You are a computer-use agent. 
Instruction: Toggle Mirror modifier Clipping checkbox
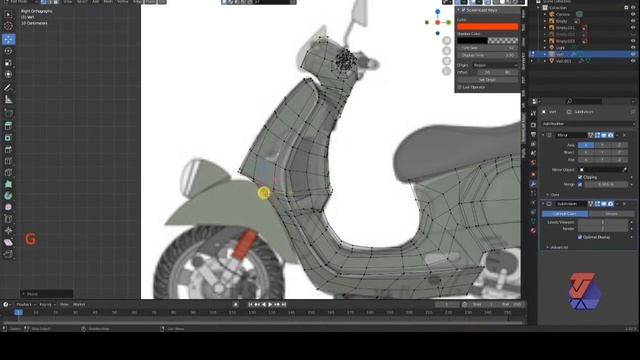[x=580, y=177]
